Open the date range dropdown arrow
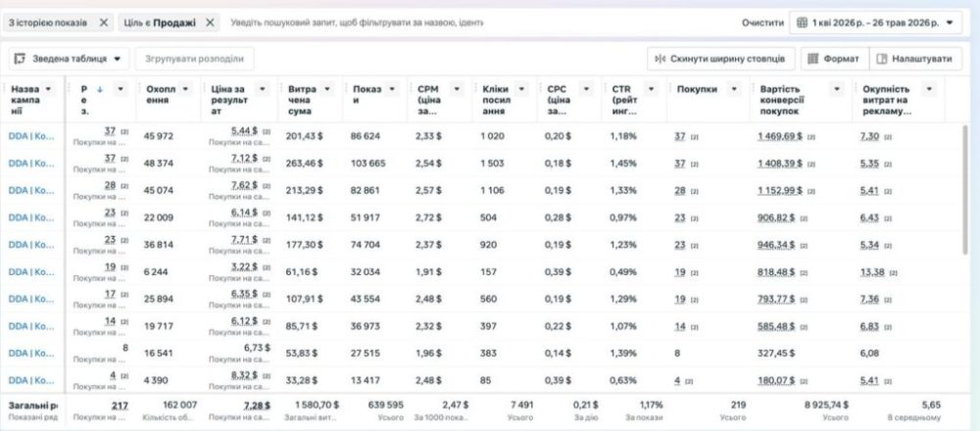980x431 pixels. click(x=950, y=23)
